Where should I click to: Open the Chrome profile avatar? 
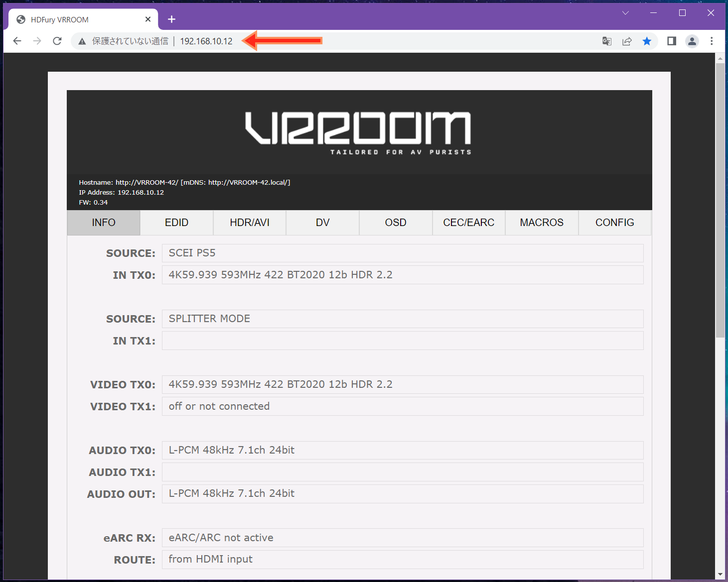[x=692, y=41]
